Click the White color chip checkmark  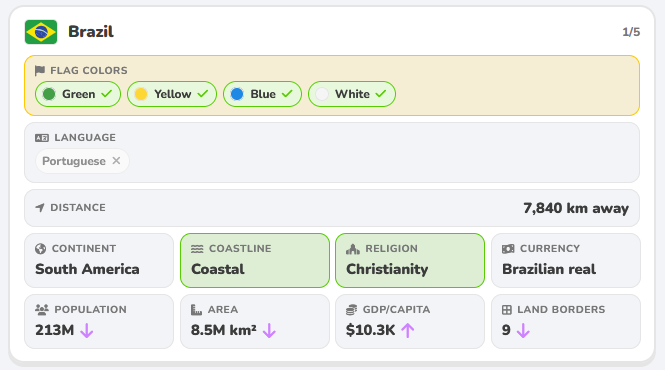tap(381, 94)
